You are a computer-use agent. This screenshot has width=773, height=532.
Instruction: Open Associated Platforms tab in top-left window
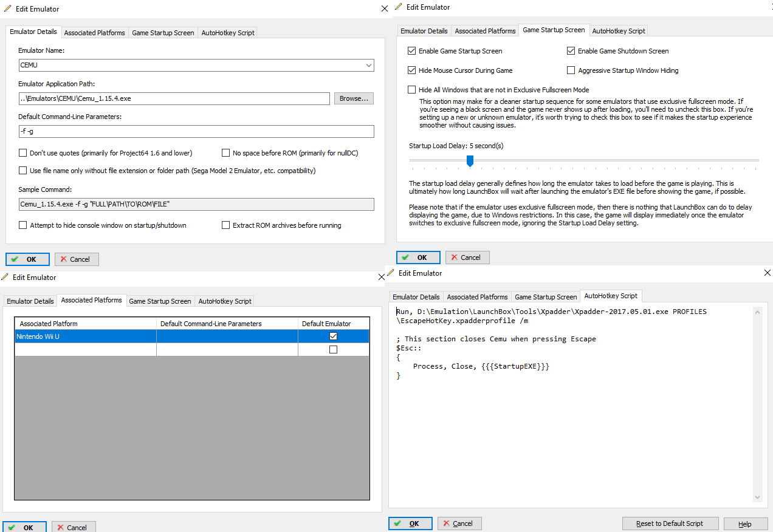[x=94, y=33]
